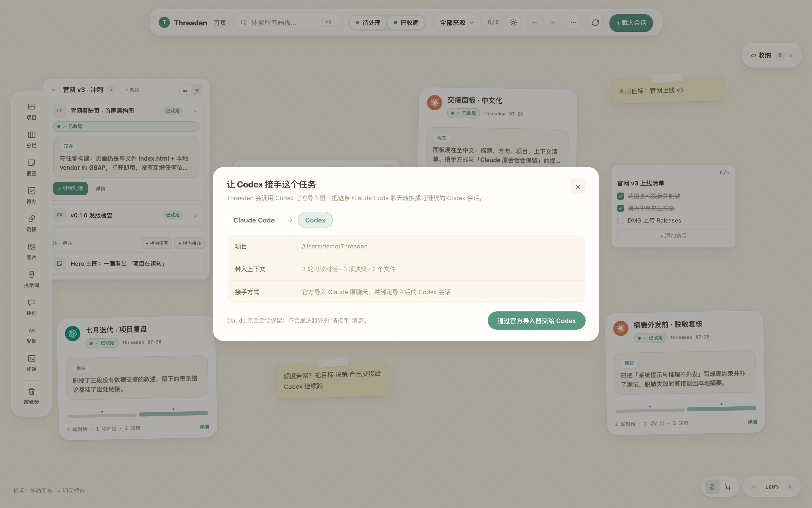Open the 项目 tool in sidebar

[x=31, y=112]
